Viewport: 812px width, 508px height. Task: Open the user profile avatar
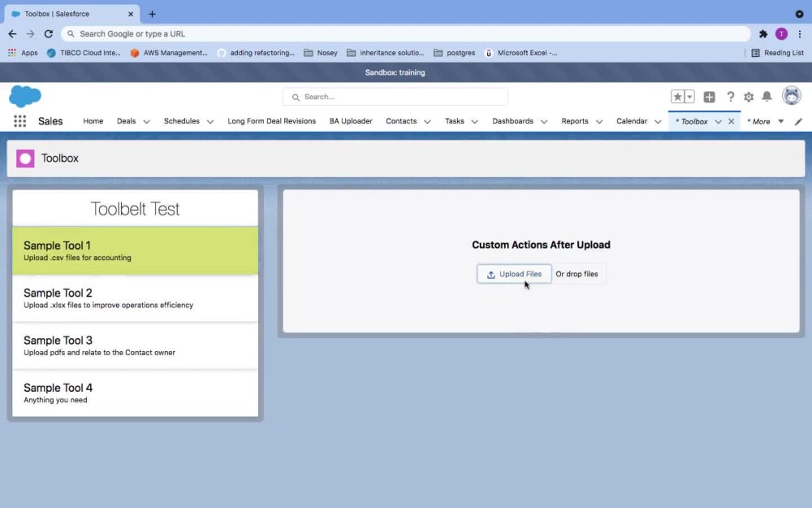[x=791, y=96]
